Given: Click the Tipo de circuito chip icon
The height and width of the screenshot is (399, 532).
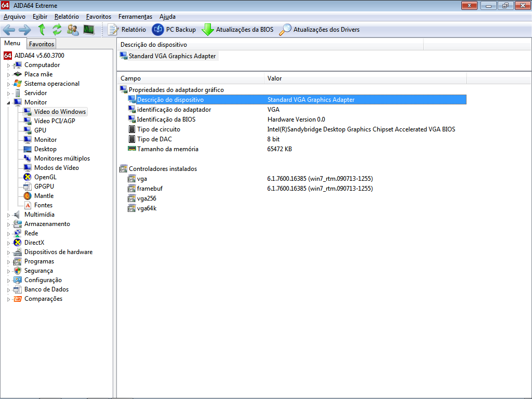Looking at the screenshot, I should point(131,129).
